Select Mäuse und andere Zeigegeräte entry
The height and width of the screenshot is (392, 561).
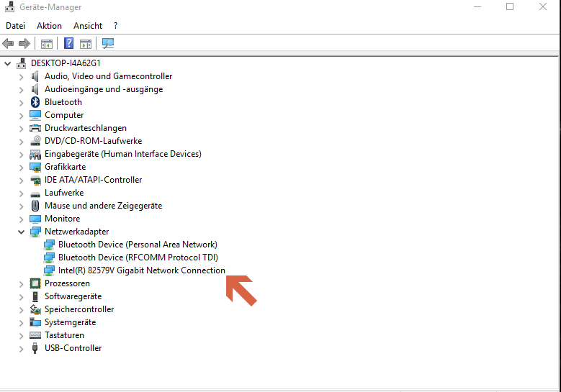tap(103, 206)
